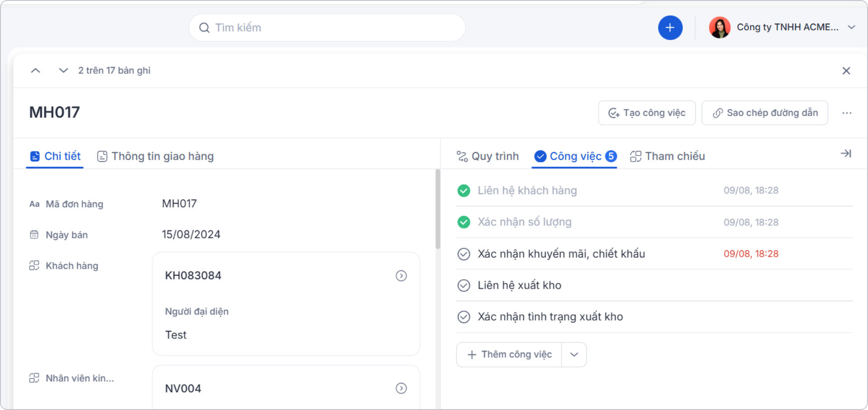Click the NV004 employee code

tap(183, 389)
